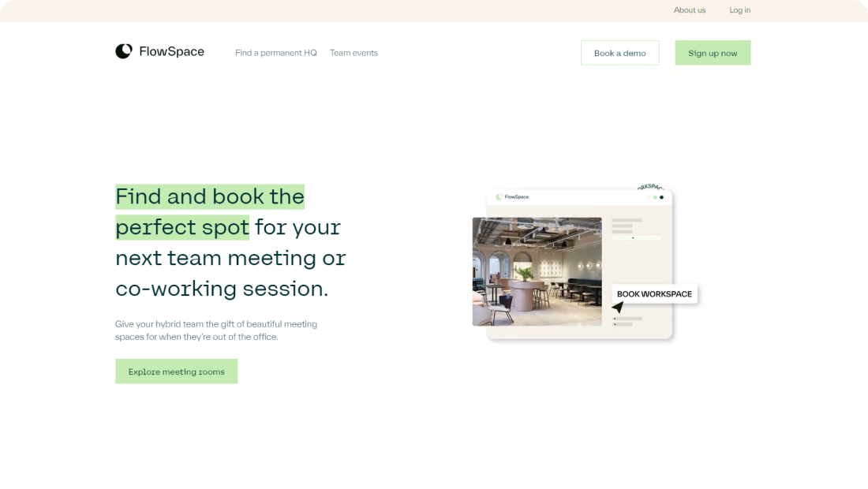
Task: Click the dark dot in mockup window header
Action: (x=661, y=197)
